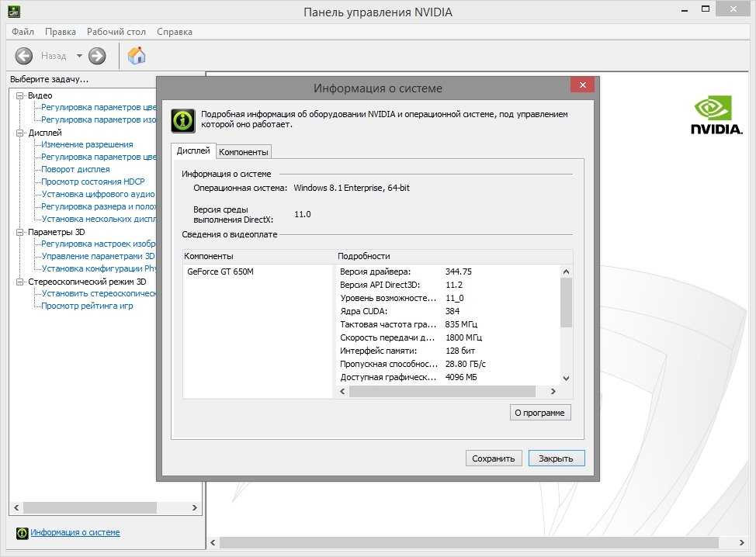Image resolution: width=756 pixels, height=557 pixels.
Task: Click the Версия драйвера row
Action: coord(449,272)
